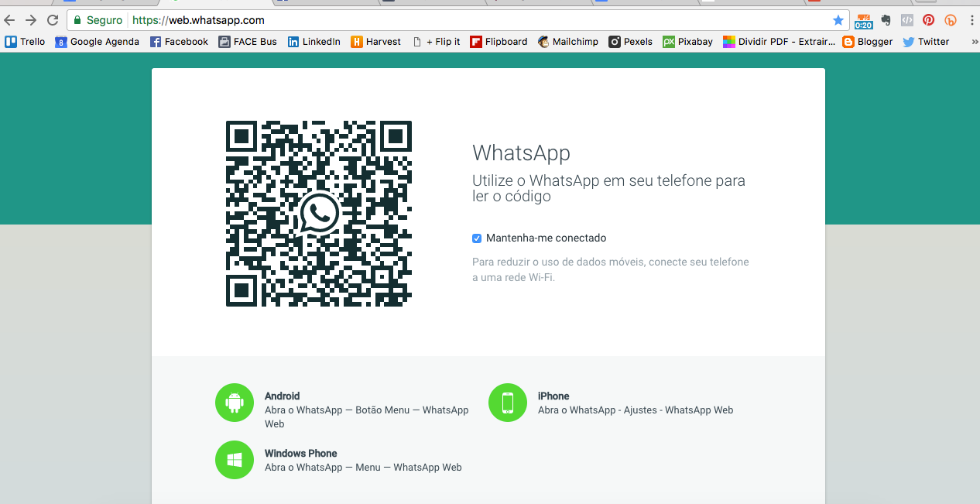Image resolution: width=980 pixels, height=504 pixels.
Task: Click the browser forward arrow
Action: 31,20
